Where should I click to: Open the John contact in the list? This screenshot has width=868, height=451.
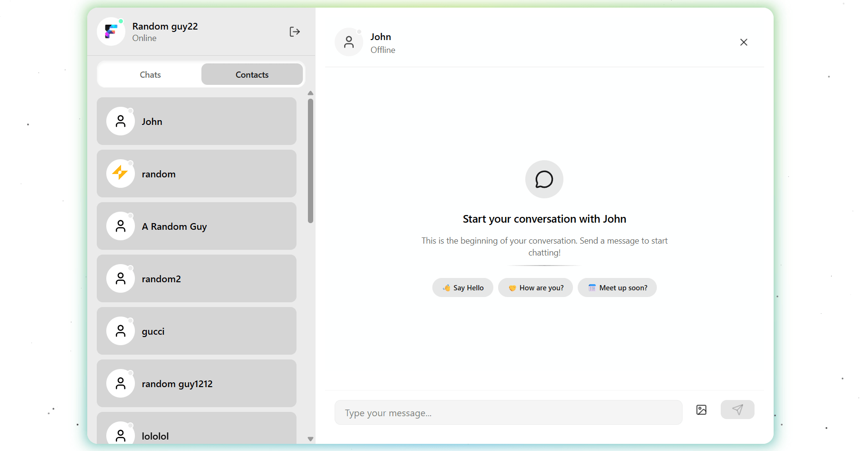(196, 121)
